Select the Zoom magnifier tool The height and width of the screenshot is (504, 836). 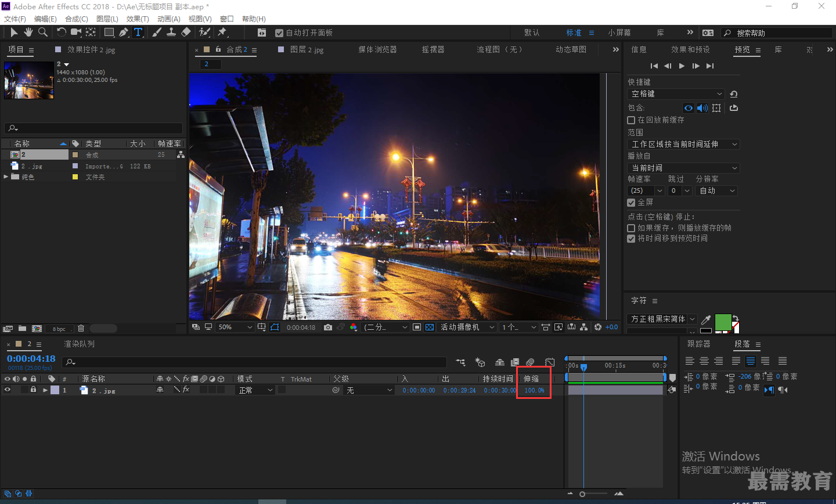[x=42, y=33]
